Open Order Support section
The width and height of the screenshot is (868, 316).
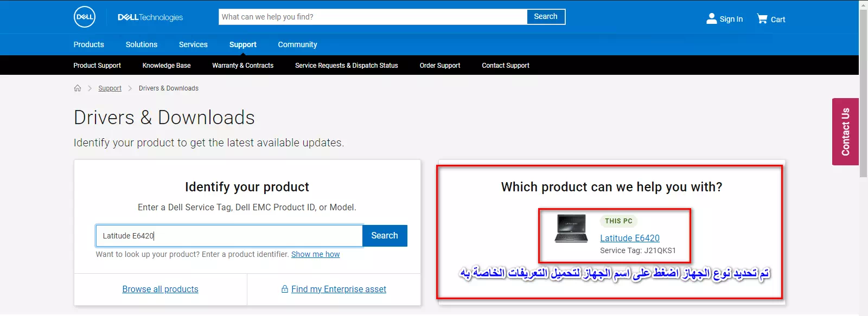[440, 66]
